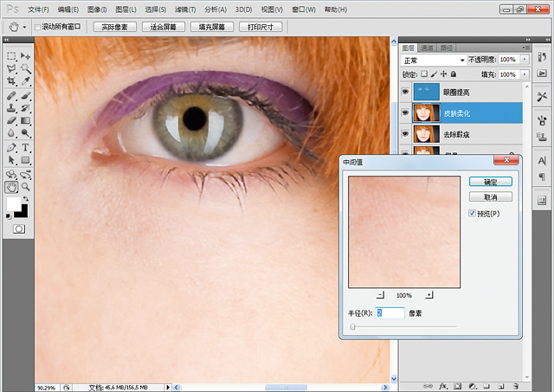Click the radius slider handle
Viewport: 554px width, 392px height.
(352, 327)
